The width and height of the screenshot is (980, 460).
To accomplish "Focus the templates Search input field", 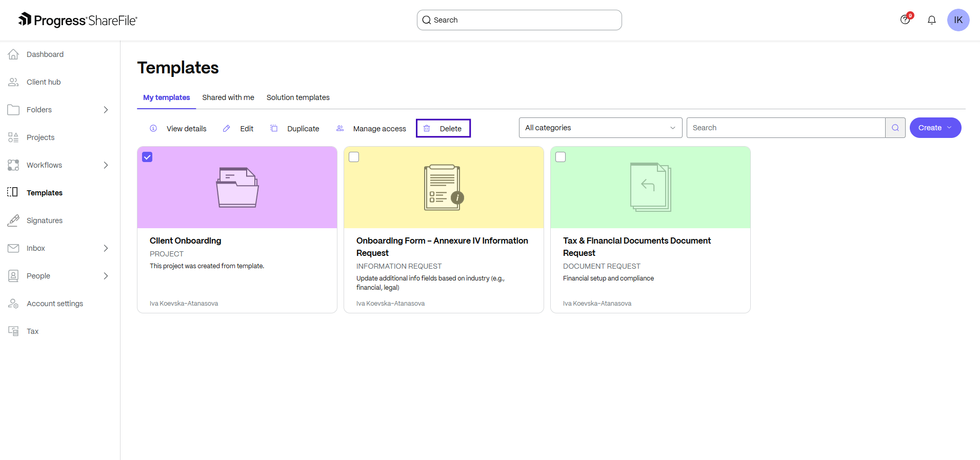I will click(786, 128).
